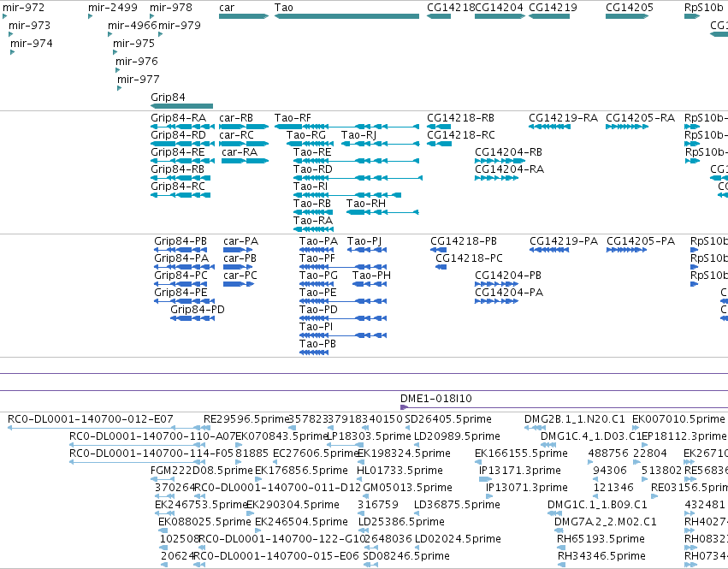Click the car-PC protein label
The height and width of the screenshot is (569, 728).
(240, 276)
